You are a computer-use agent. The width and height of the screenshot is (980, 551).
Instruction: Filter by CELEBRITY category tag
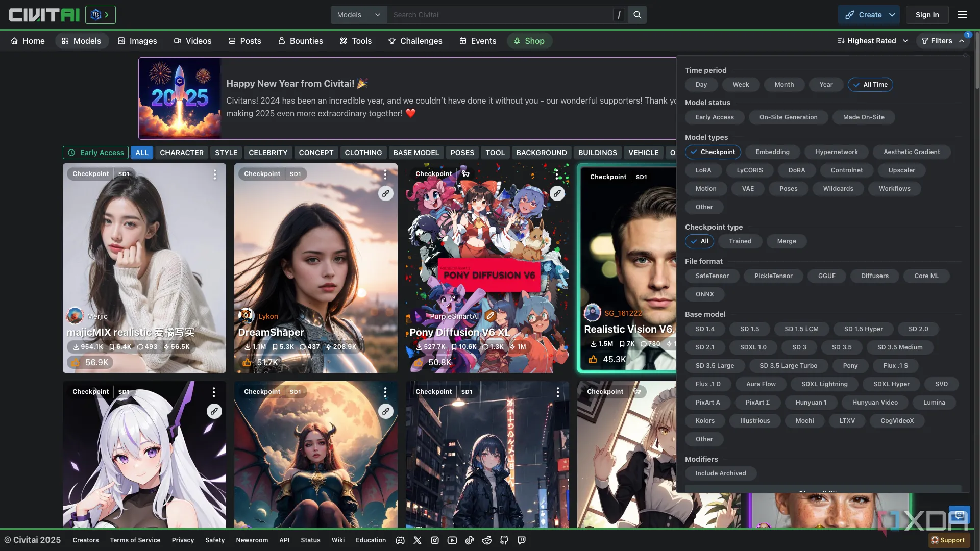point(268,153)
